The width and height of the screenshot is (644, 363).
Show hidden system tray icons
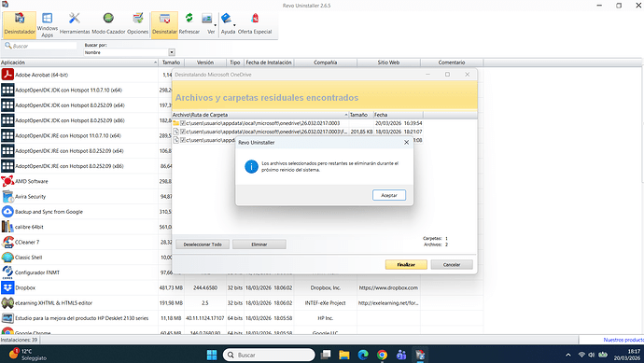[568, 355]
